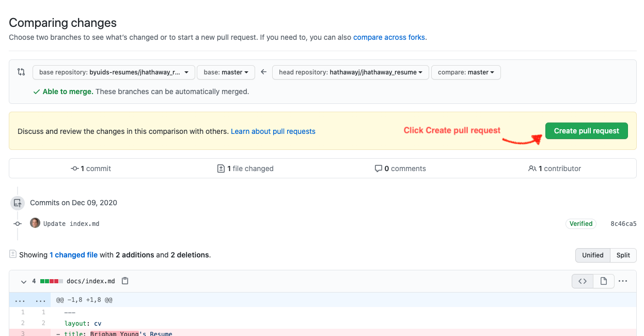Viewport: 644px width, 336px height.
Task: Open the base: master branch dropdown
Action: 226,72
